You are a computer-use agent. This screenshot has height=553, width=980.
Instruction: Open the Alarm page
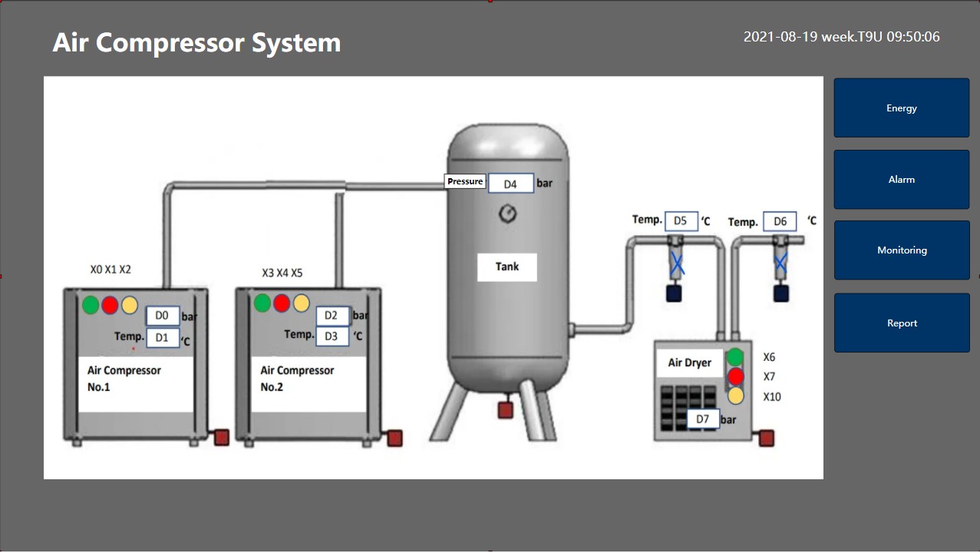pyautogui.click(x=901, y=180)
